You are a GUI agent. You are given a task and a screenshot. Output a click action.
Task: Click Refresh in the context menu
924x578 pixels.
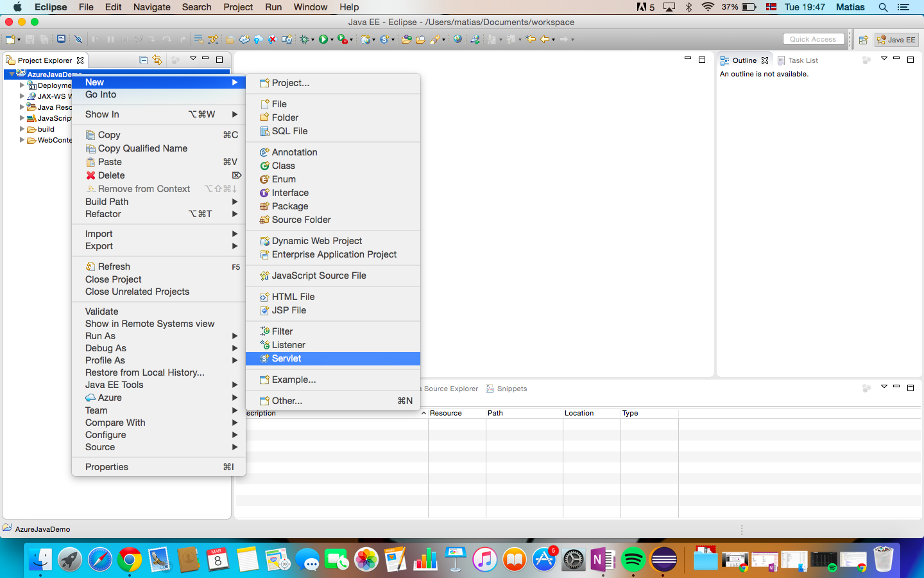pyautogui.click(x=158, y=267)
